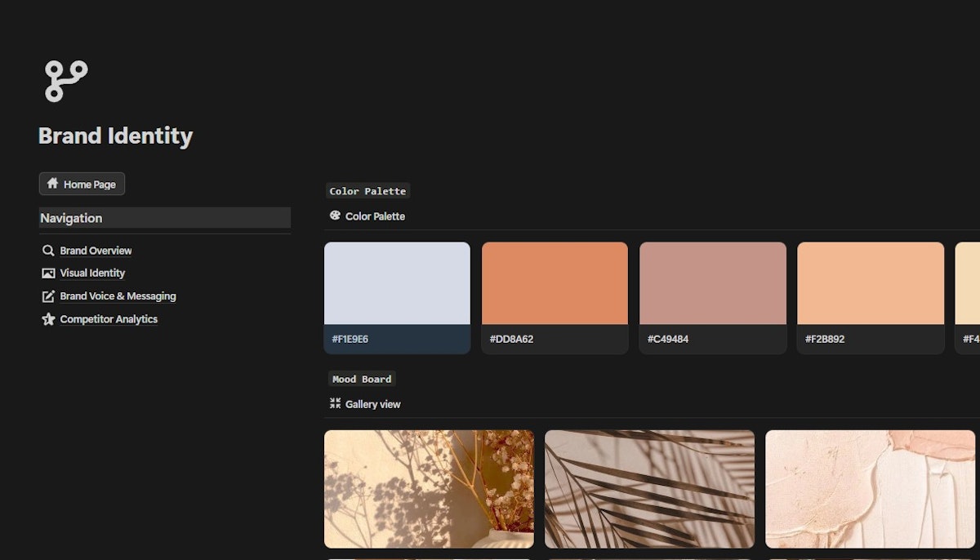The height and width of the screenshot is (560, 980).
Task: Click the Mood Board code label
Action: [362, 379]
